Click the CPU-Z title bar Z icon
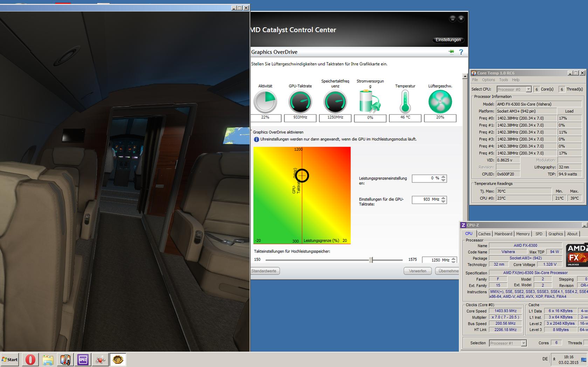 [x=463, y=225]
